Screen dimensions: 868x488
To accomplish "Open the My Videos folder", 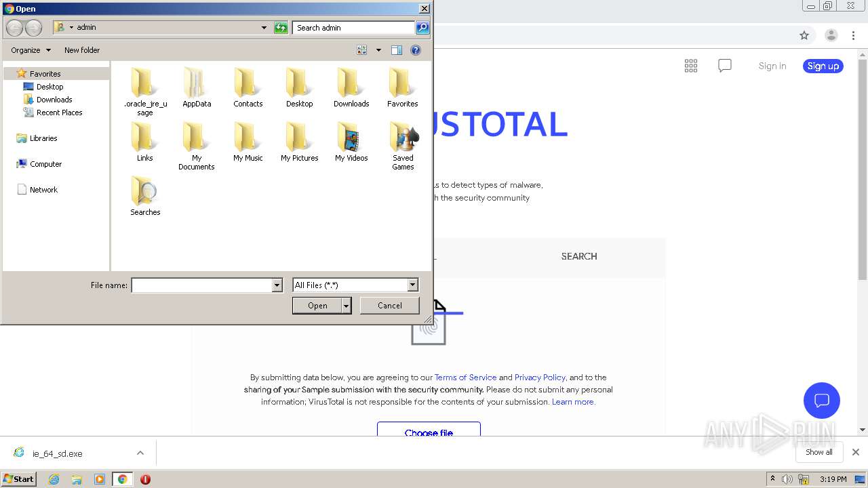I will [x=351, y=142].
